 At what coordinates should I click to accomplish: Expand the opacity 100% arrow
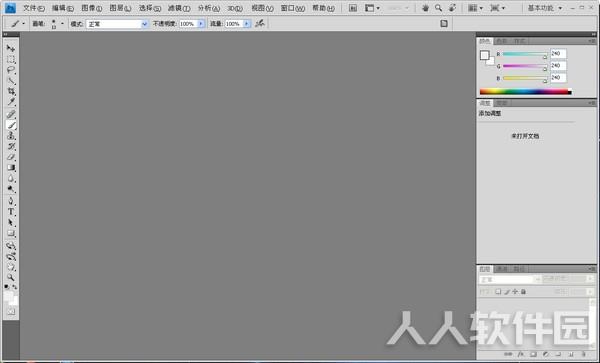coord(201,24)
